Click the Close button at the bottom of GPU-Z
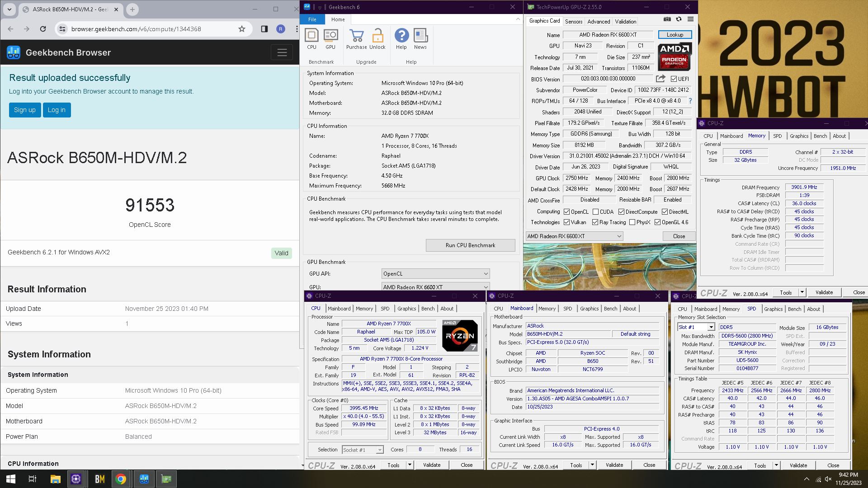Screen dimensions: 868x488 [x=679, y=236]
